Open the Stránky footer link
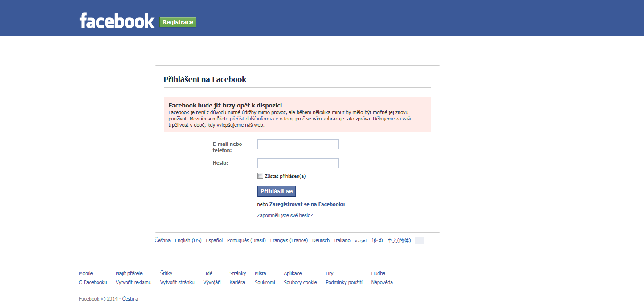The height and width of the screenshot is (301, 644). [238, 273]
